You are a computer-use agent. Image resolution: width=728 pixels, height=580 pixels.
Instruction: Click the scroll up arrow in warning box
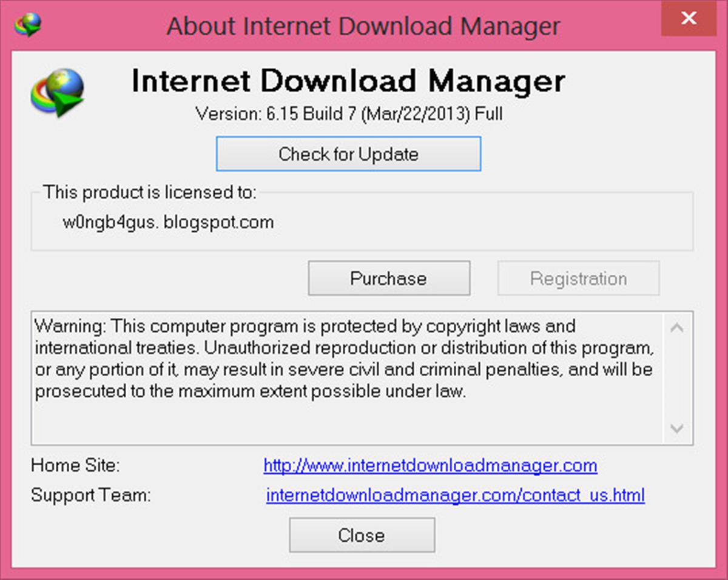tap(677, 328)
